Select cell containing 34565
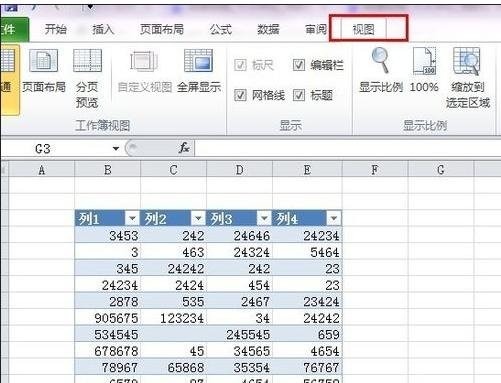The width and height of the screenshot is (501, 383). (239, 351)
